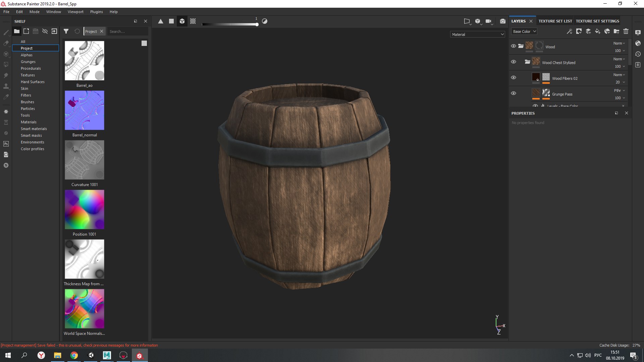Open Log panel icon on right dock
This screenshot has height=362, width=644.
[638, 65]
